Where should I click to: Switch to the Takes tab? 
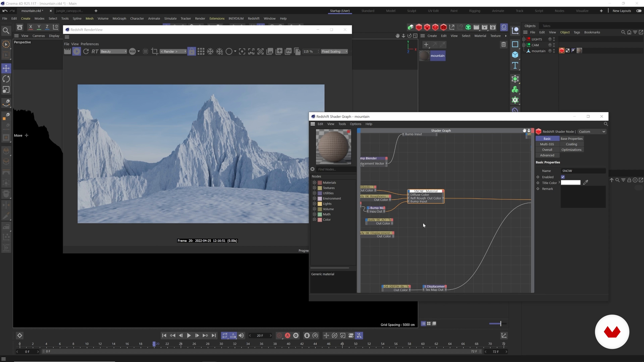(546, 26)
